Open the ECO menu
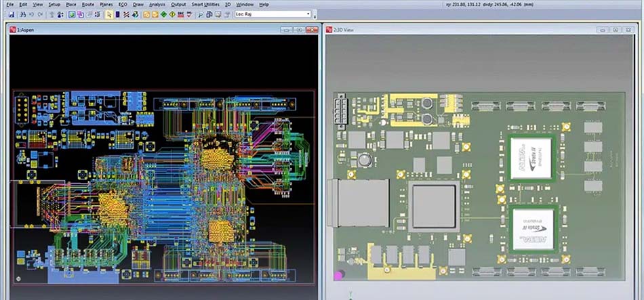Viewport: 644px width, 300px height. [123, 5]
